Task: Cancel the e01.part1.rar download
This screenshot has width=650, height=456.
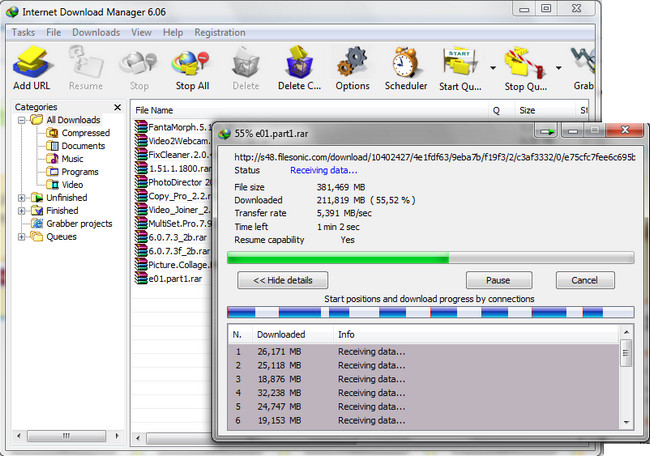Action: 585,280
